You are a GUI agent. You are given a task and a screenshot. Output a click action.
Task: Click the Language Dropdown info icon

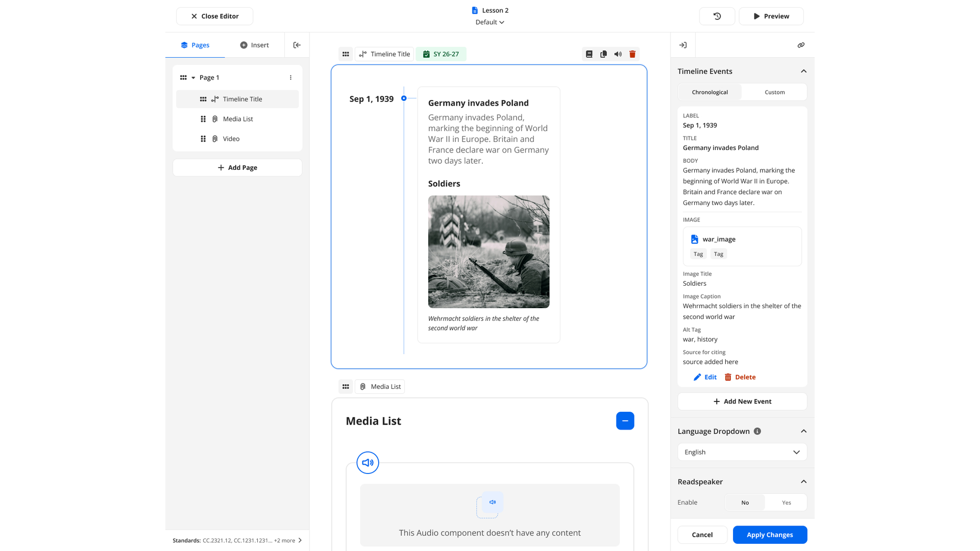757,431
